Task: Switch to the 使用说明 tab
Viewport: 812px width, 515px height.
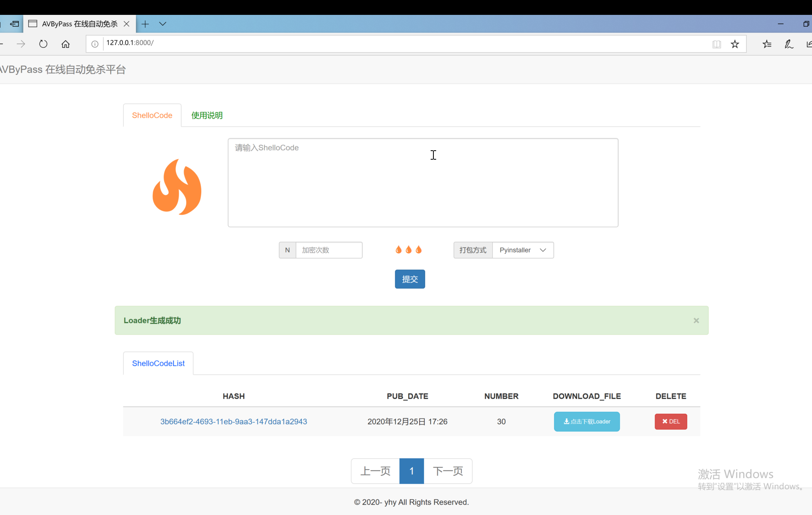Action: 207,115
